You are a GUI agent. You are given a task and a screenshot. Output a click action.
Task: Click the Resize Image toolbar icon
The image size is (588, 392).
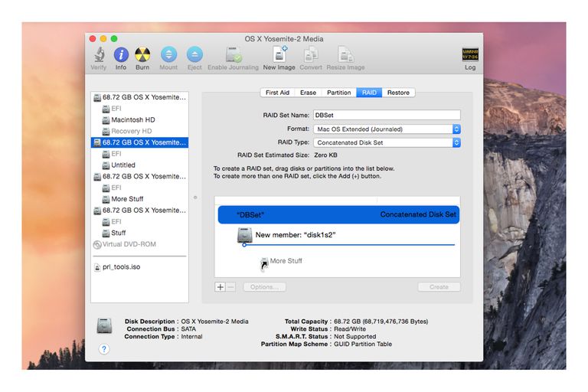coord(345,55)
